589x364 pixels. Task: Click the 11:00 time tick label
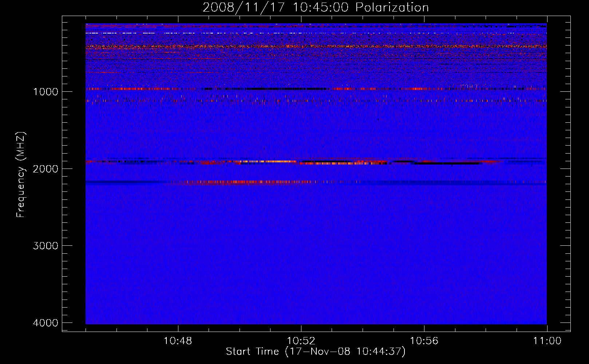[547, 341]
